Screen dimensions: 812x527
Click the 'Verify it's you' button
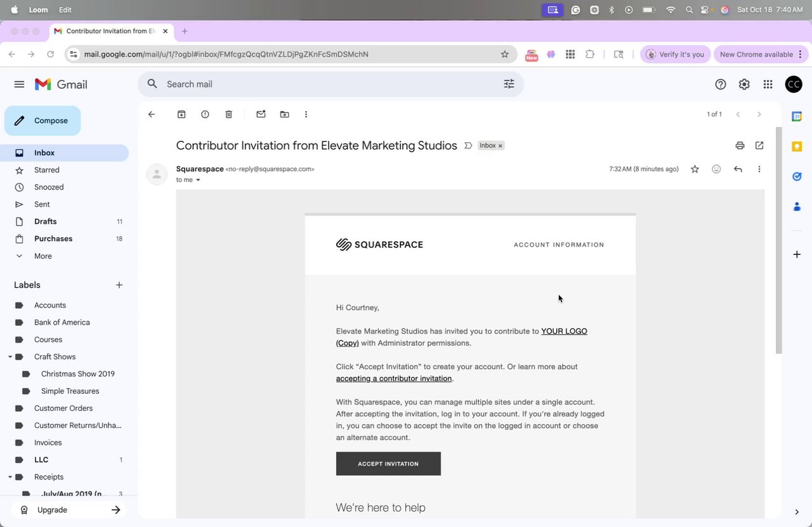[x=675, y=55]
